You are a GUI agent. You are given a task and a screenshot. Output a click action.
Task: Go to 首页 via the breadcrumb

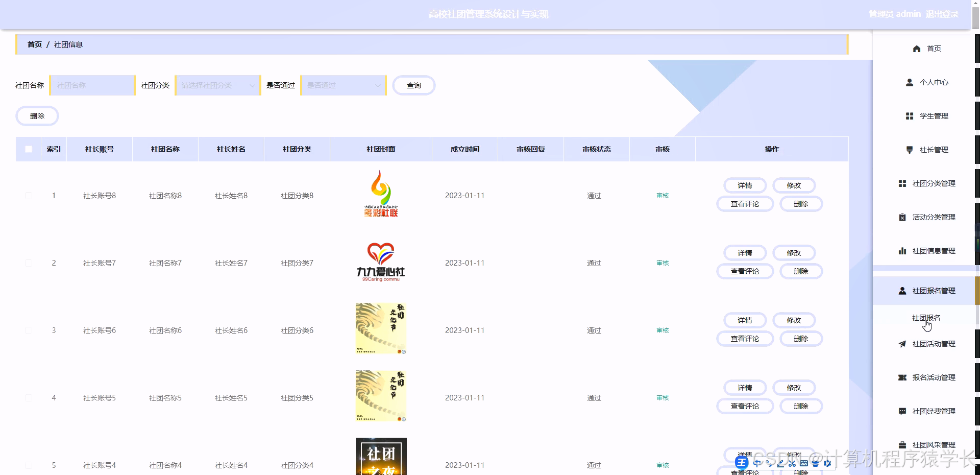click(x=35, y=44)
